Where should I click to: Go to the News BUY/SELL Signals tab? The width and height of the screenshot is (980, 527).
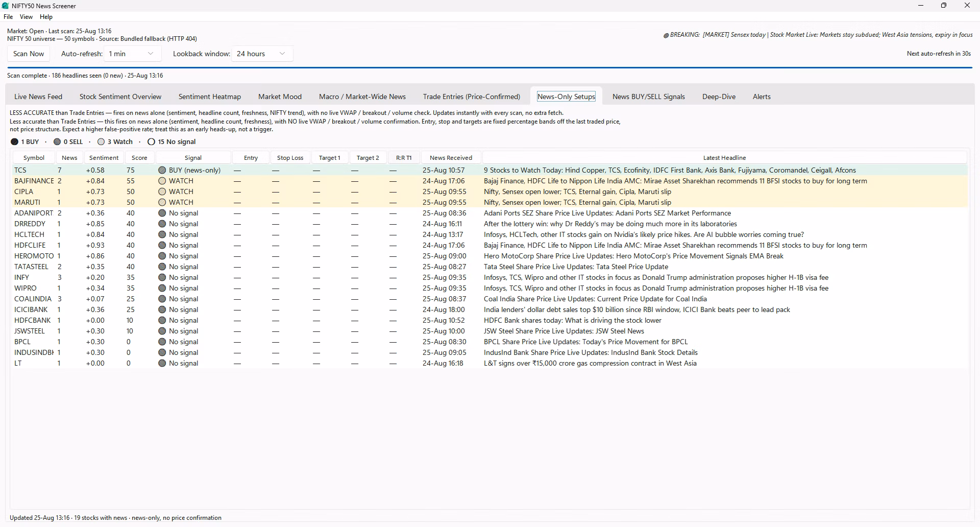click(x=649, y=97)
